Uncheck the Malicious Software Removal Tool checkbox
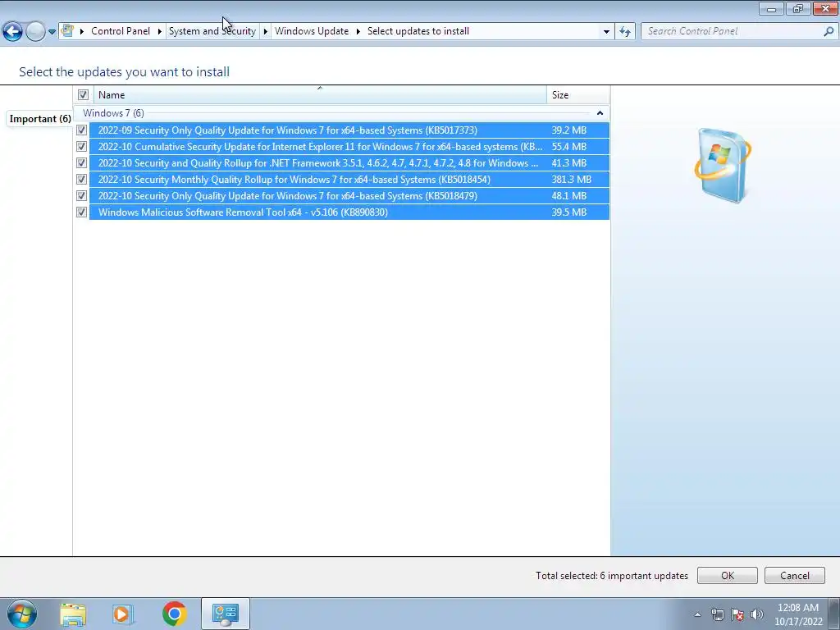This screenshot has width=840, height=630. (81, 212)
